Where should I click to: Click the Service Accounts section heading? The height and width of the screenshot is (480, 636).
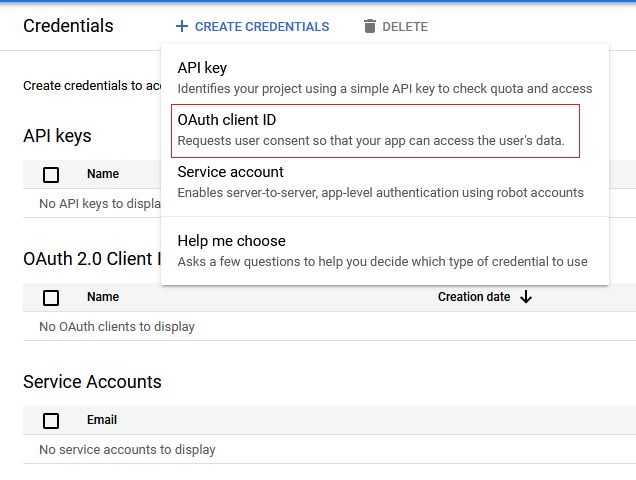coord(92,382)
